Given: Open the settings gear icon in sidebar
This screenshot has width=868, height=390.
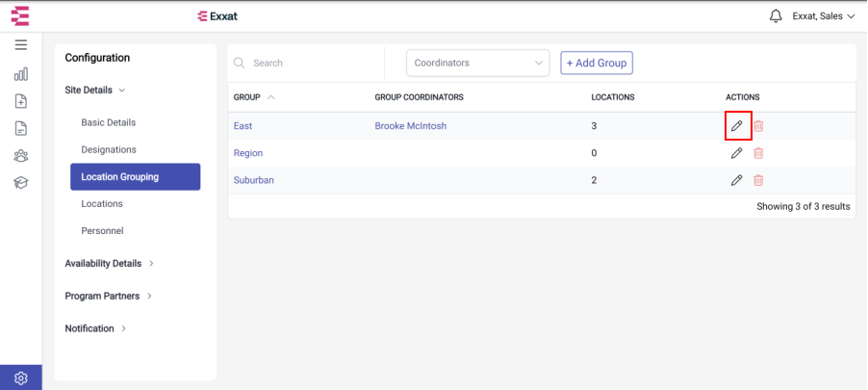Looking at the screenshot, I should [21, 378].
